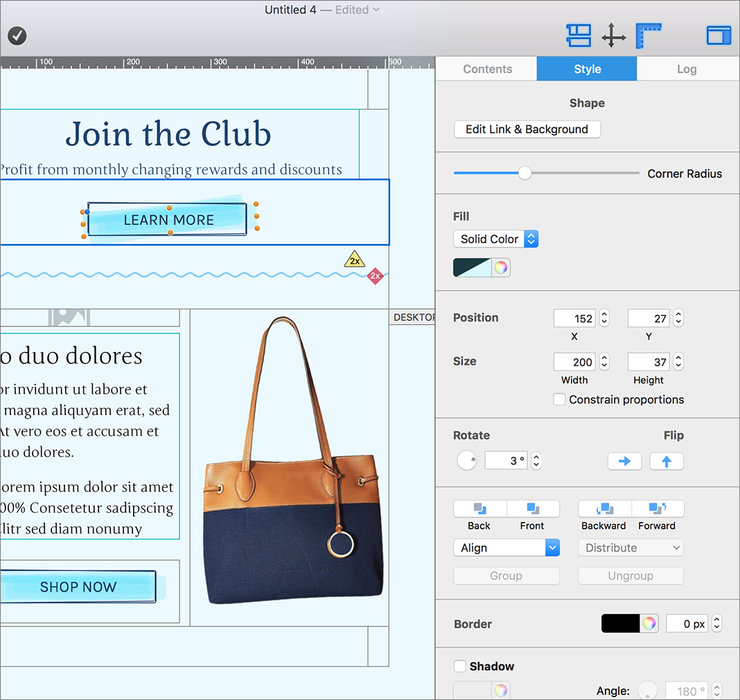Click the red 2x diamond marker
Screen dimensions: 740x700
[375, 276]
